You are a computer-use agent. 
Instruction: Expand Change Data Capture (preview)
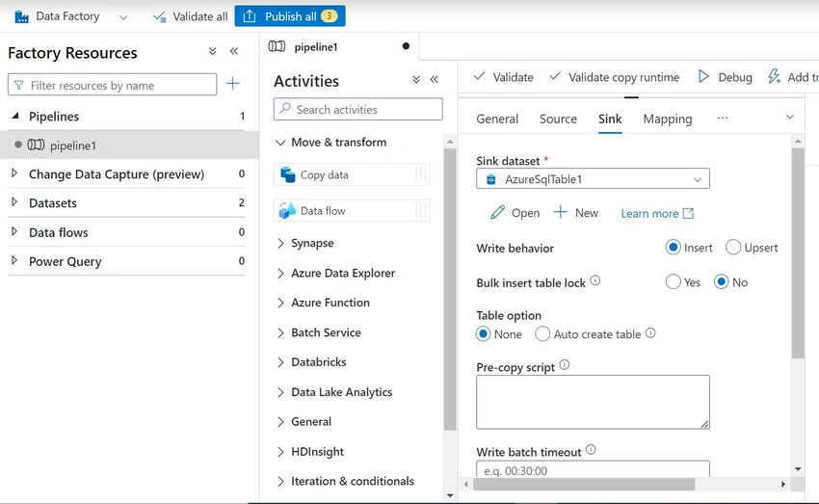coord(14,173)
